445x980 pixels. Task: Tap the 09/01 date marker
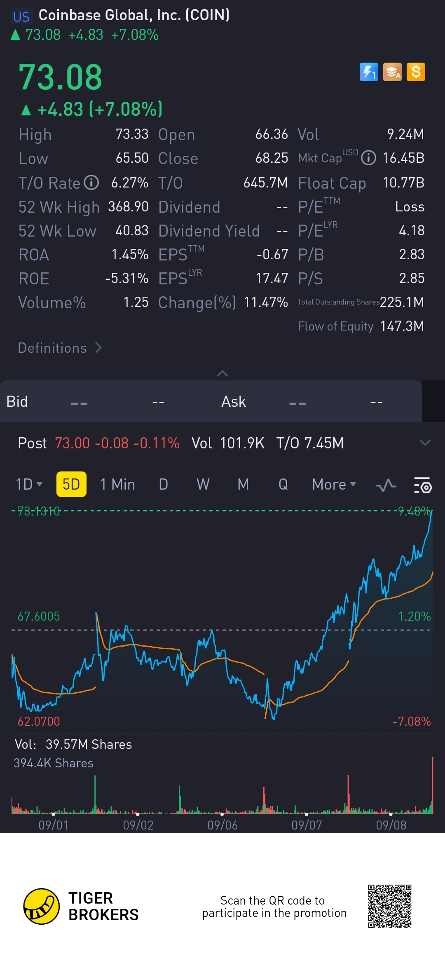(x=54, y=825)
